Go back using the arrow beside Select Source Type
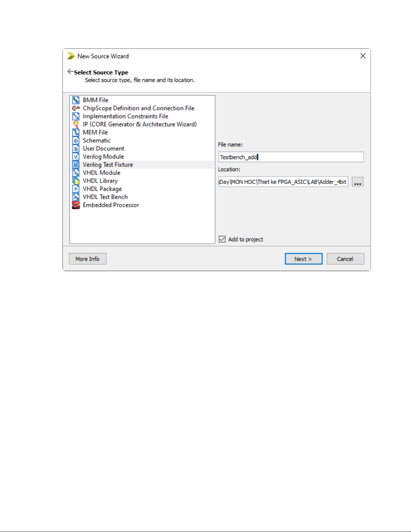 coord(70,71)
